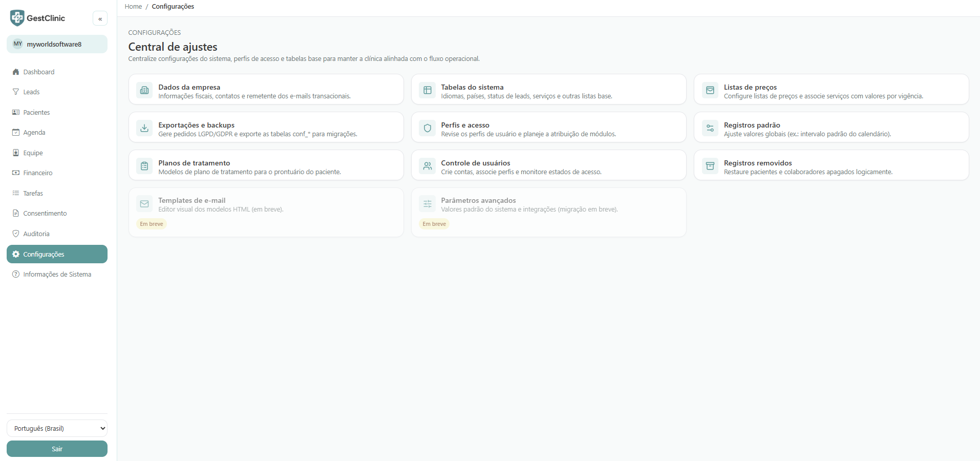Screen dimensions: 980x461
Task: Select the Leads sidebar icon
Action: click(x=16, y=92)
